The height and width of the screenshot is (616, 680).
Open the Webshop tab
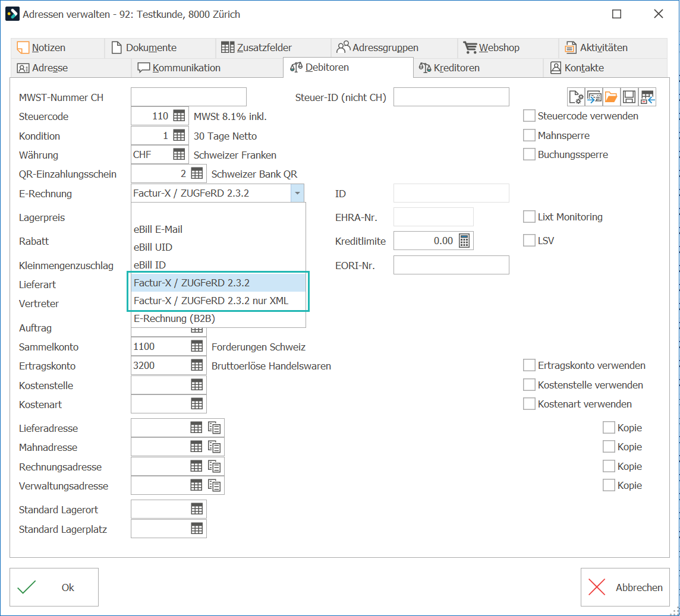(x=508, y=48)
